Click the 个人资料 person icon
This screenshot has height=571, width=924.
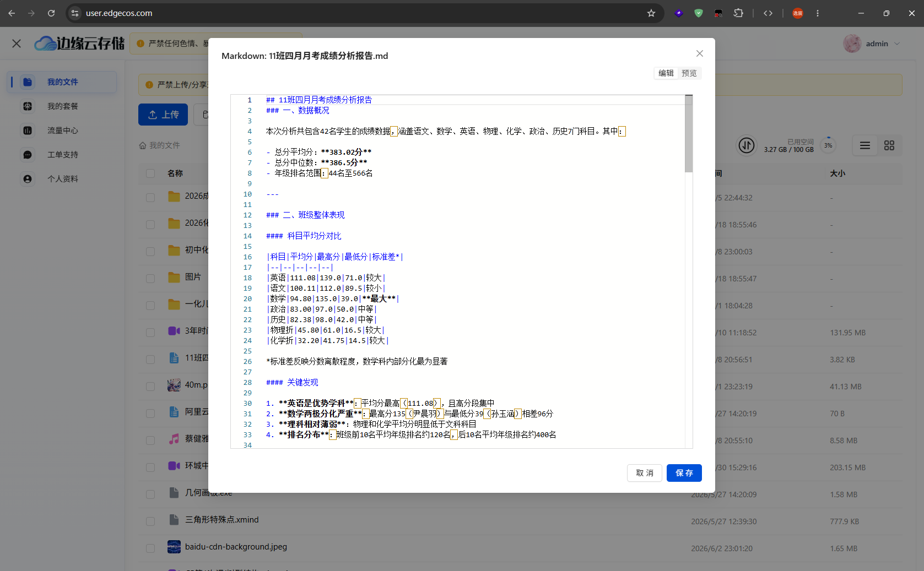[x=28, y=179]
